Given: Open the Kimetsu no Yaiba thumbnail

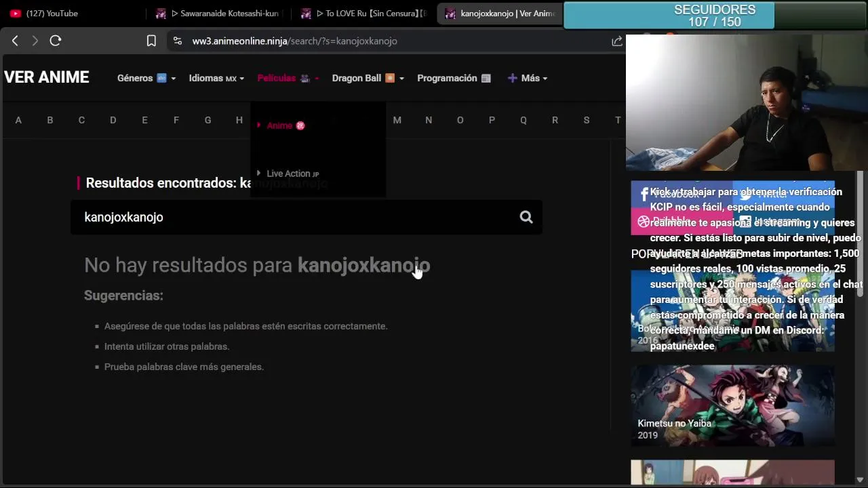Looking at the screenshot, I should point(732,405).
